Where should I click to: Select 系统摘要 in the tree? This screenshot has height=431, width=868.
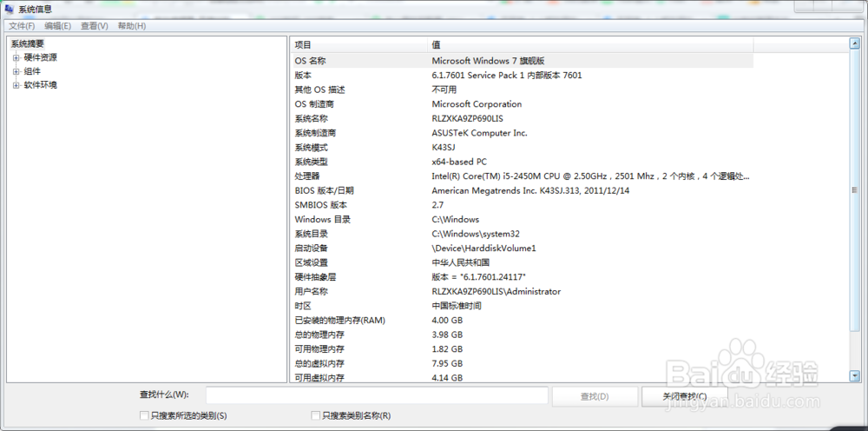tap(27, 43)
